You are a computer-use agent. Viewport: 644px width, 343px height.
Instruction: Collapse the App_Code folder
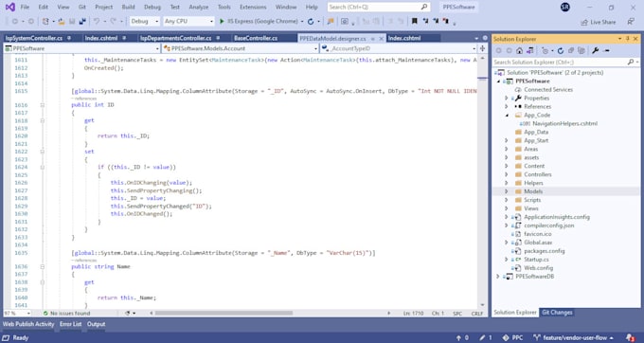point(507,115)
